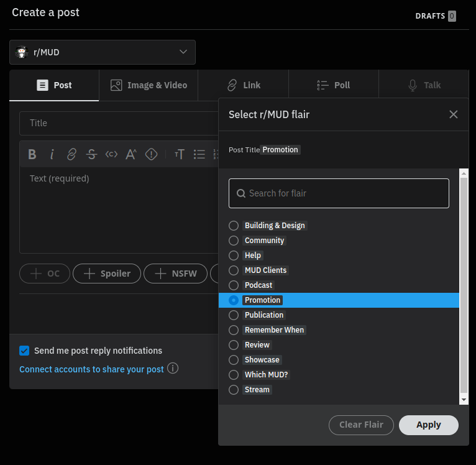Viewport: 476px width, 465px height.
Task: Switch to the Link tab
Action: coord(243,85)
